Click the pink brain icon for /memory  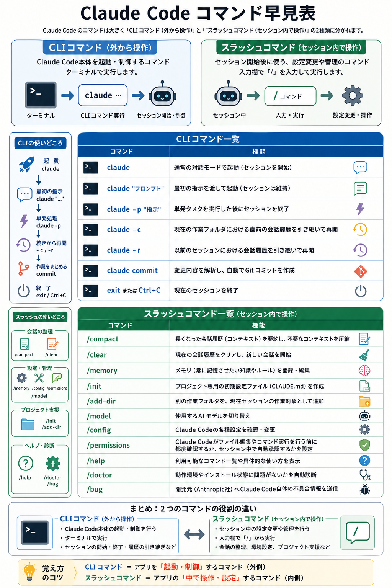tap(364, 371)
